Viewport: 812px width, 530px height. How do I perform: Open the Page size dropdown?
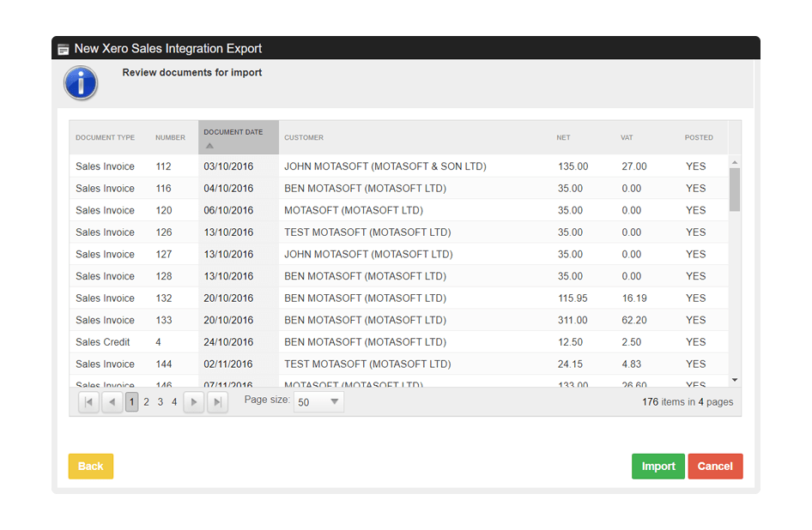(x=318, y=402)
